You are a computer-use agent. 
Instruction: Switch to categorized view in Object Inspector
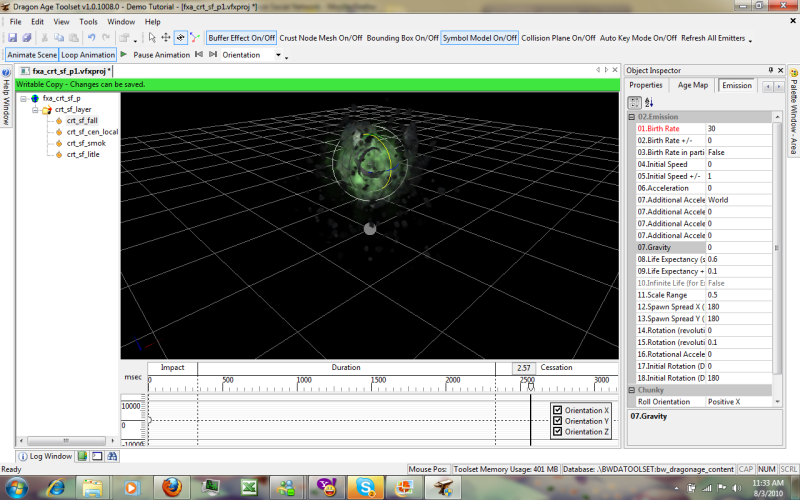(633, 102)
